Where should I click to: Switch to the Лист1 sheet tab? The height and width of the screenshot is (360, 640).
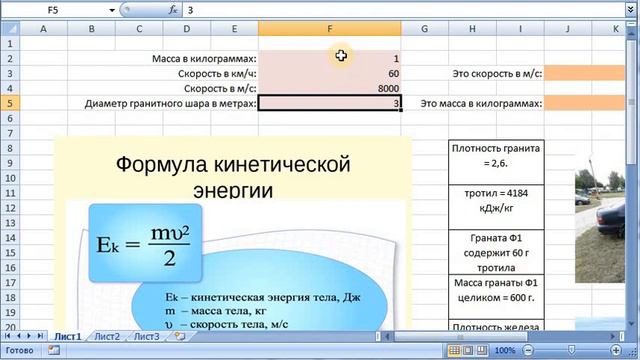[x=68, y=336]
